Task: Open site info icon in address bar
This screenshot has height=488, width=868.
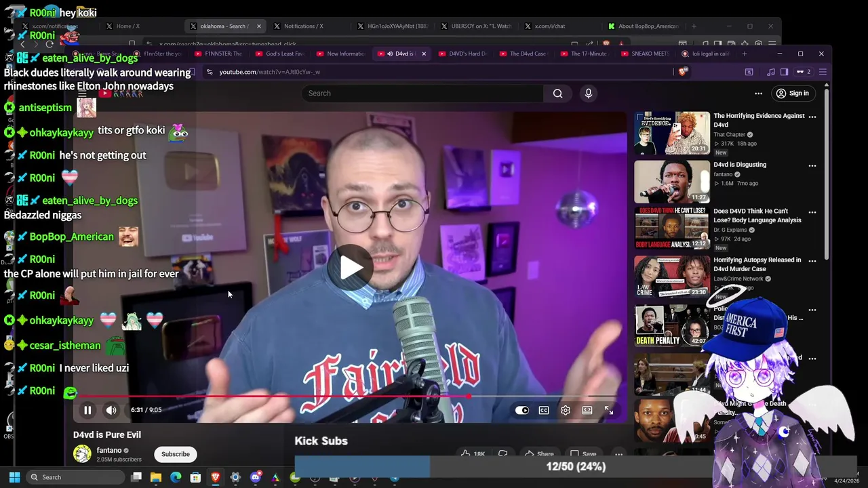Action: point(210,72)
